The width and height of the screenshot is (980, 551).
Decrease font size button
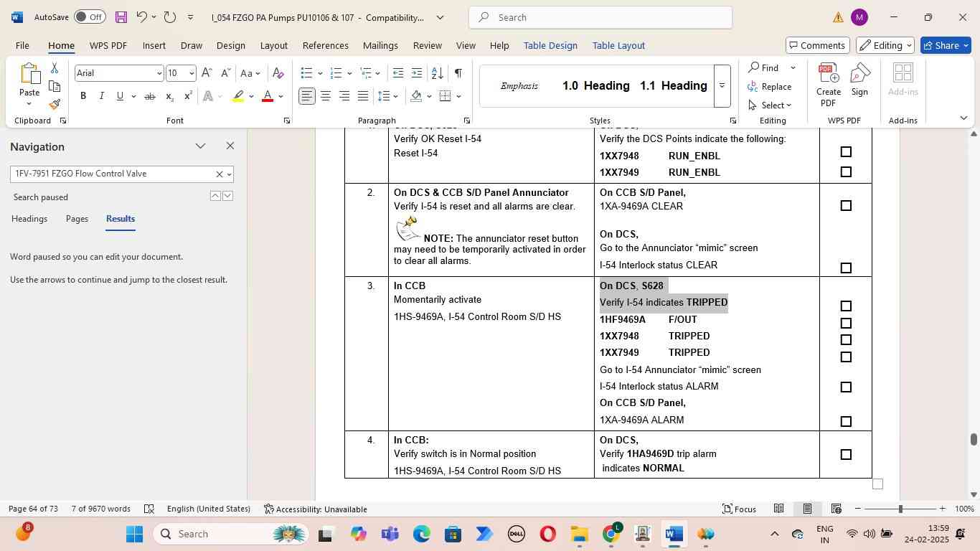(225, 73)
